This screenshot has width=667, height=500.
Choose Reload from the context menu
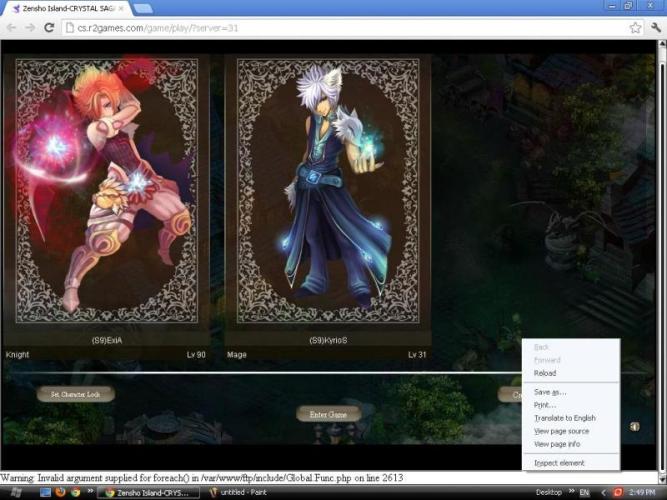click(545, 373)
